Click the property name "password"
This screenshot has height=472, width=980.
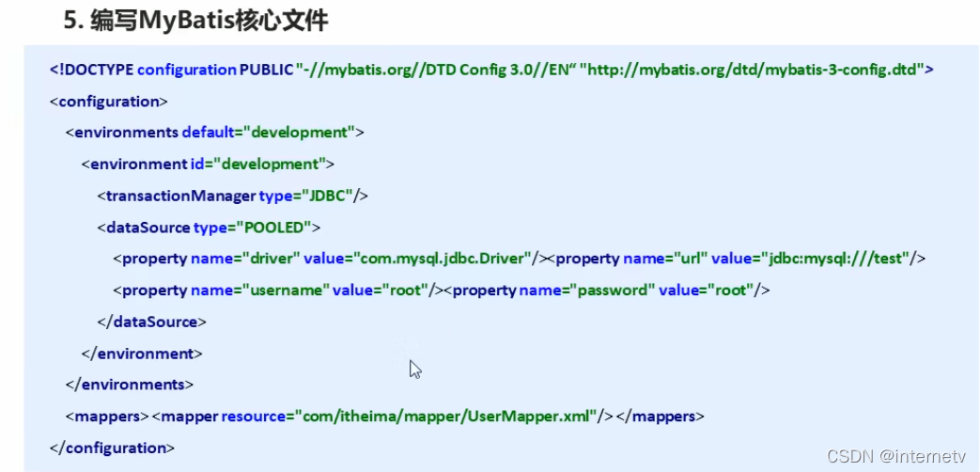click(614, 291)
